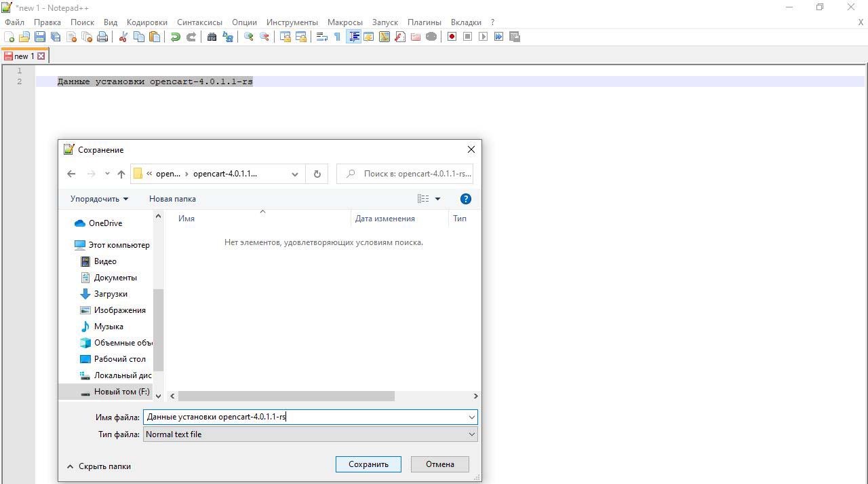Collapse folders with Скрыть папки
This screenshot has height=484, width=868.
click(x=99, y=466)
